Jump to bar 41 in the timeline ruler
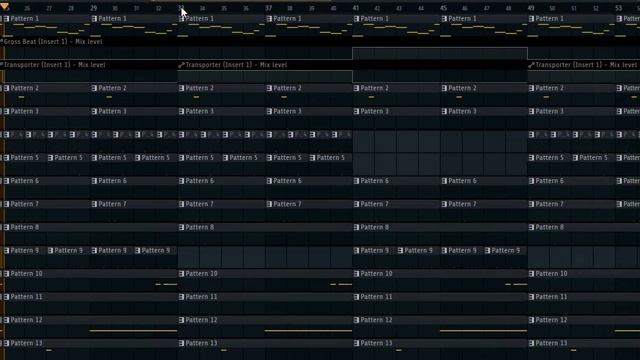The height and width of the screenshot is (360, 640). (x=356, y=8)
